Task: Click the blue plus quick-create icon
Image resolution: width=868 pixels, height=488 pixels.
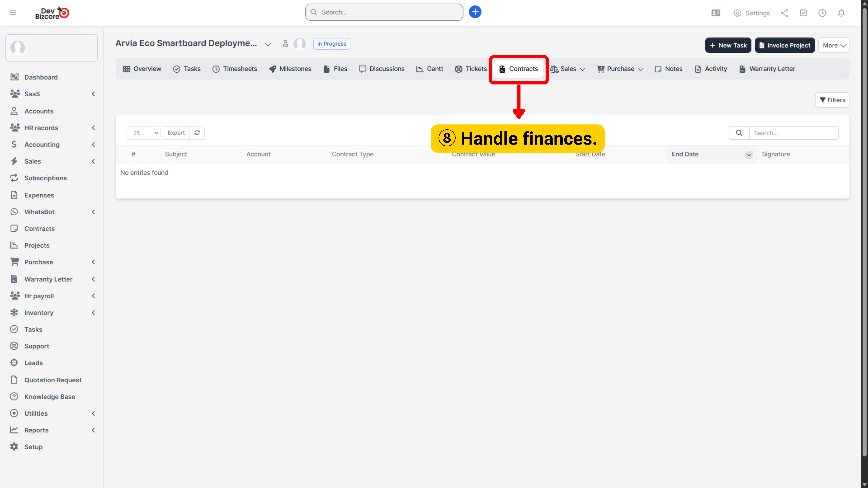Action: coord(475,12)
